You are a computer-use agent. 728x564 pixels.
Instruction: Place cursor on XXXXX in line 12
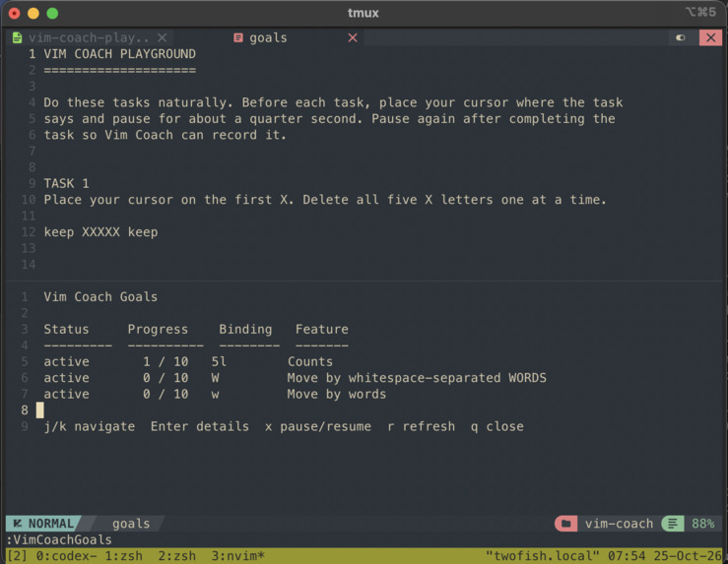pos(100,232)
